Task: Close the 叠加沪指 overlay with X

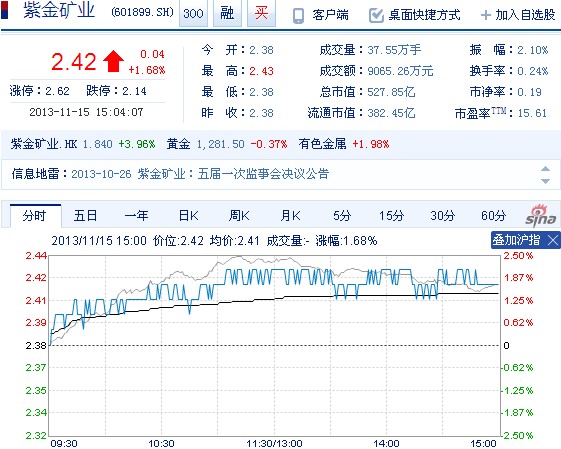Action: coord(553,240)
